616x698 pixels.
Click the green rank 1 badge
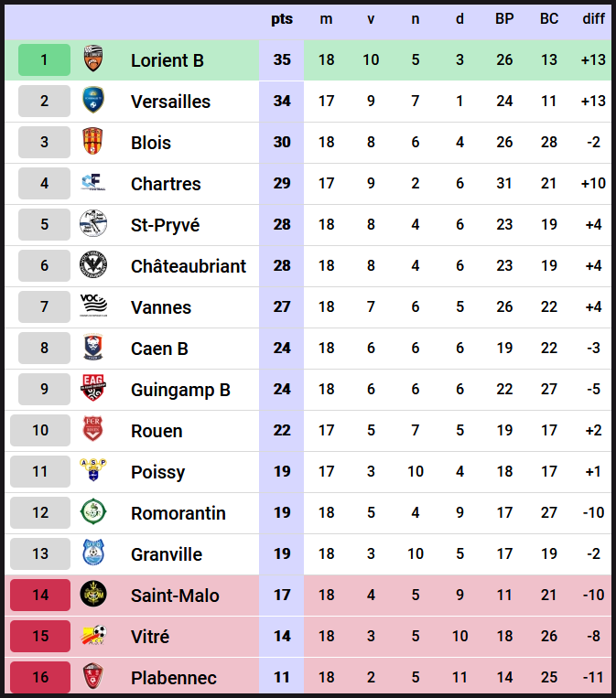(44, 60)
